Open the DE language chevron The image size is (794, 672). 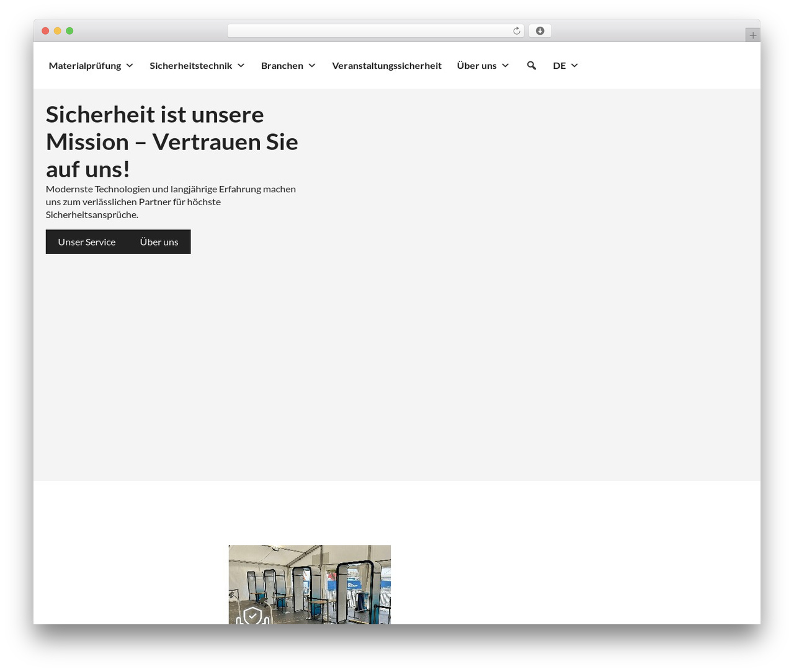574,66
